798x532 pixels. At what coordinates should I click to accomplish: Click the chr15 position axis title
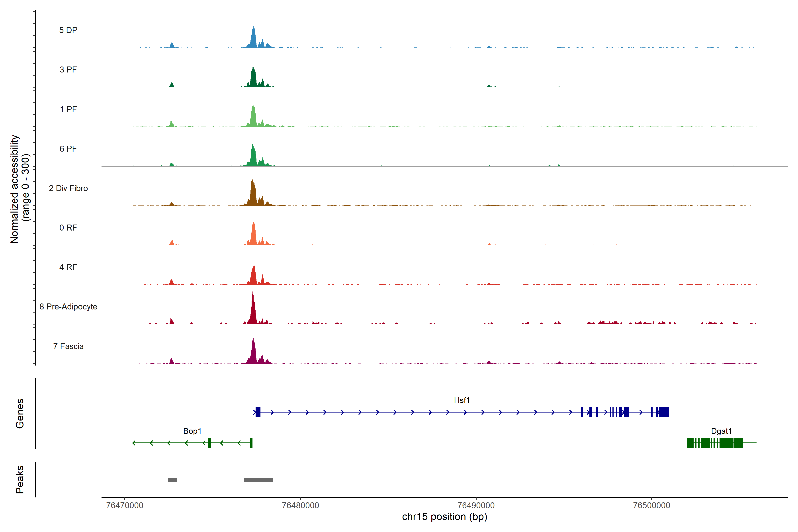444,517
